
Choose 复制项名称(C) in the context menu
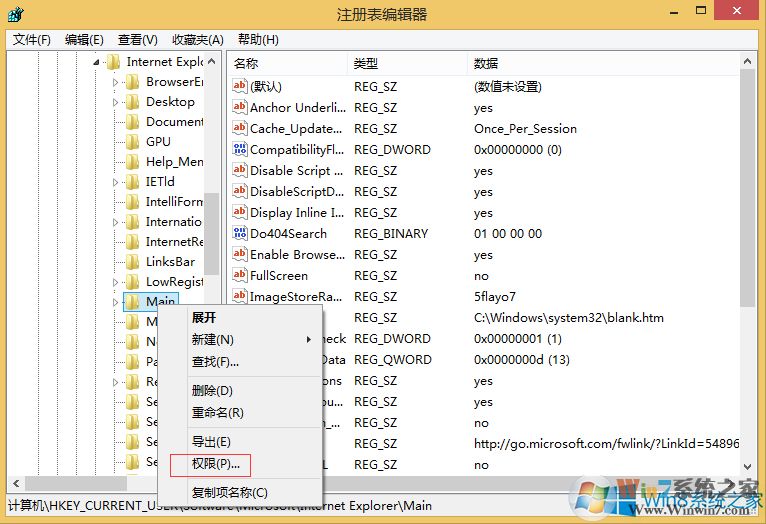pos(230,492)
